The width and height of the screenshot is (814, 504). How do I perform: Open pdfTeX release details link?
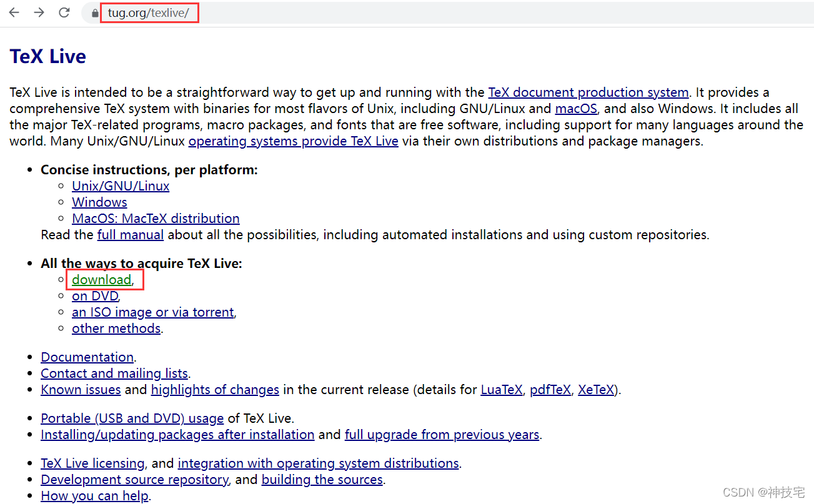[550, 390]
